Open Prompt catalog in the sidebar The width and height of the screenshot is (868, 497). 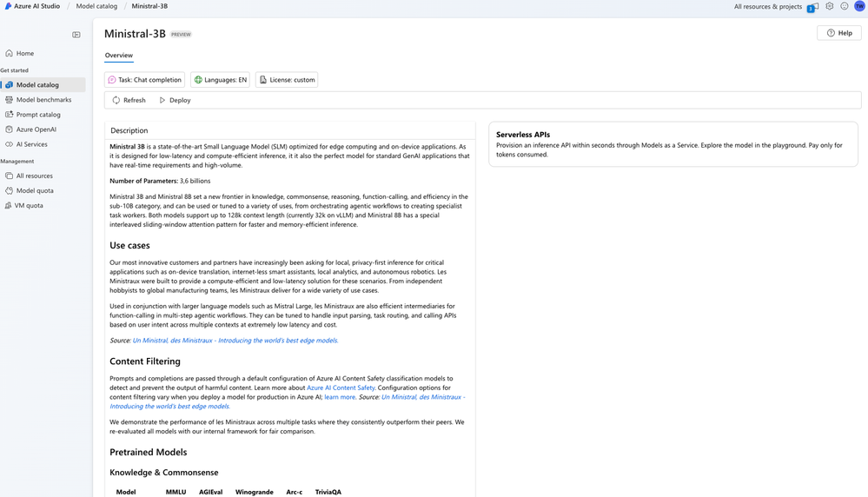(x=38, y=115)
